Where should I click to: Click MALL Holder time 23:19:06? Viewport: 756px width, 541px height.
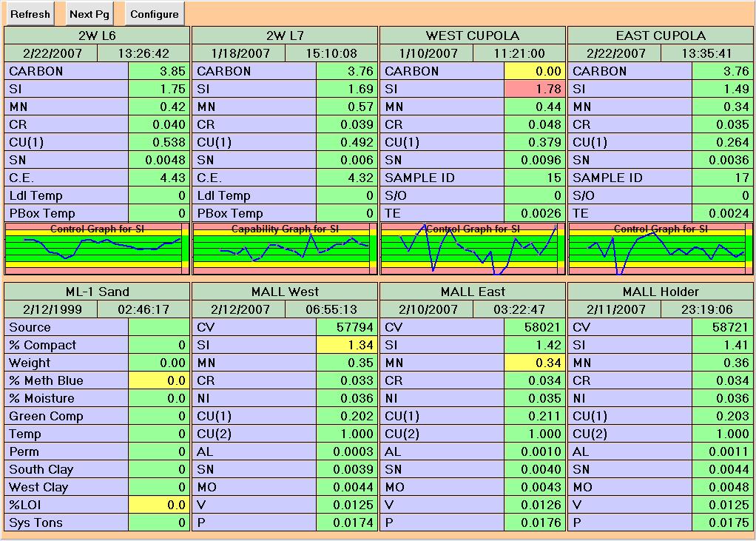[707, 309]
